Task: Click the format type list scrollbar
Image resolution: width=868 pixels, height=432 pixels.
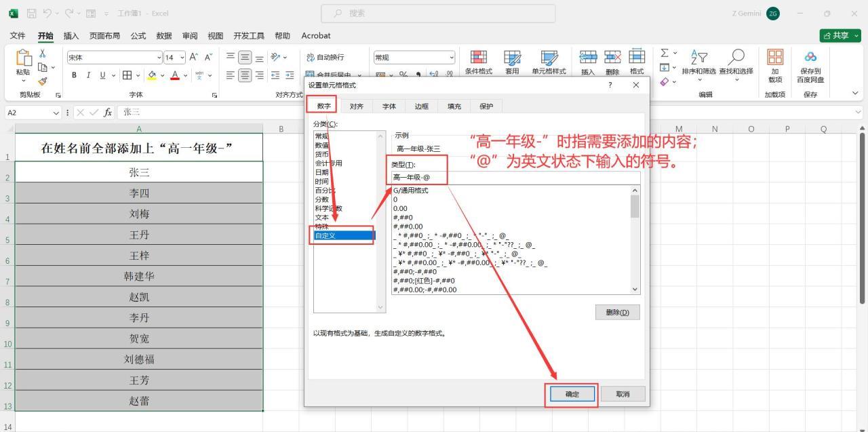Action: click(x=635, y=240)
